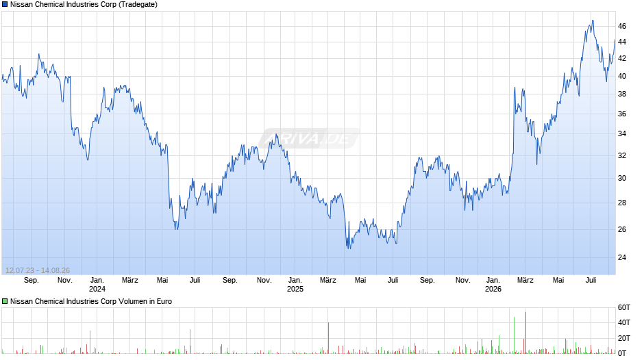Viewport: 644px width, 360px height.
Task: Click the 28 price axis label
Action: 622,203
